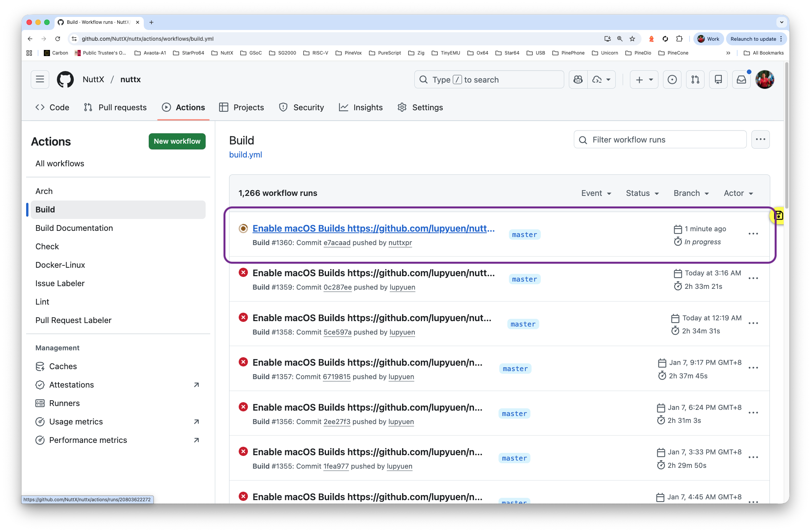
Task: Click the bookmark star in address bar
Action: tap(632, 39)
